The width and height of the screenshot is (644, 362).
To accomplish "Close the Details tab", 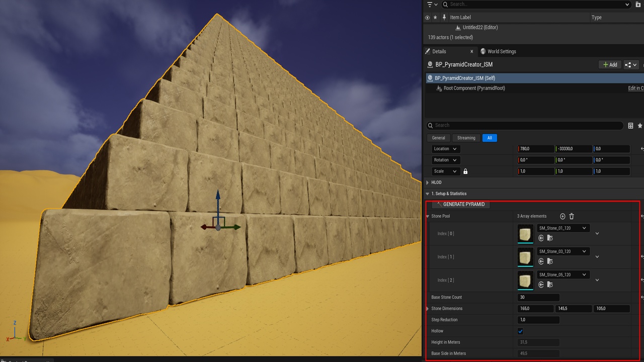I will [x=471, y=51].
